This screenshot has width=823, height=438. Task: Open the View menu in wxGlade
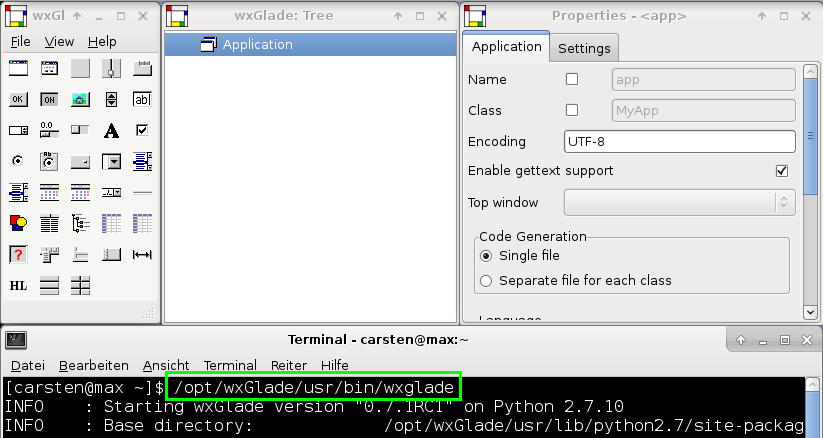point(59,41)
